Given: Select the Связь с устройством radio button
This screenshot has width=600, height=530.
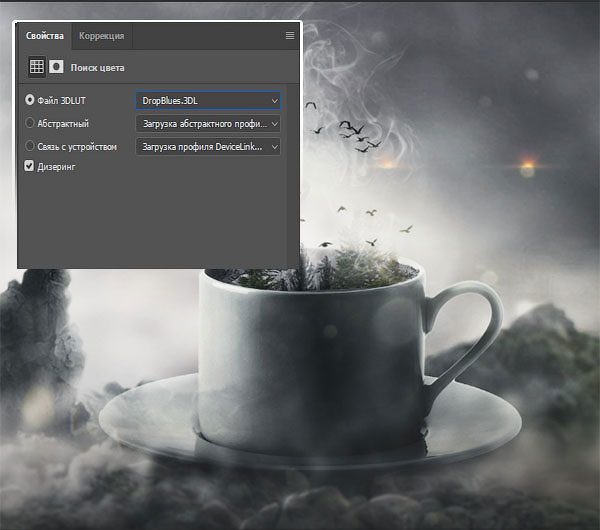Looking at the screenshot, I should click(29, 146).
